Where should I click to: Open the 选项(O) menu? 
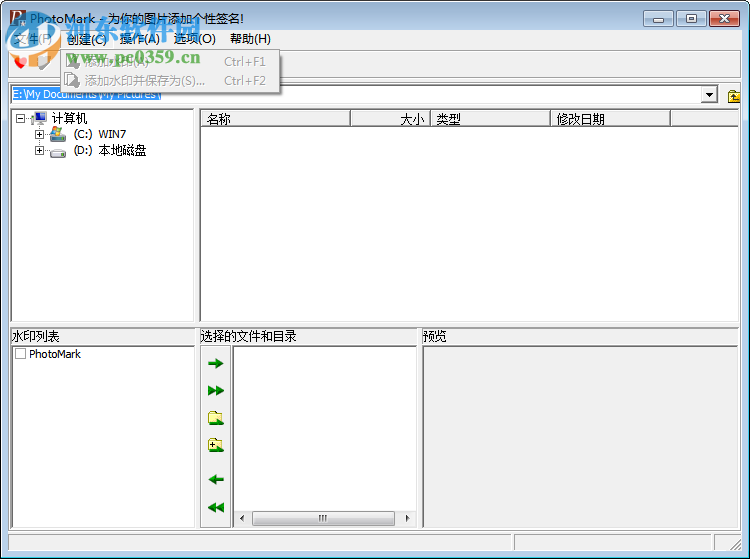194,39
